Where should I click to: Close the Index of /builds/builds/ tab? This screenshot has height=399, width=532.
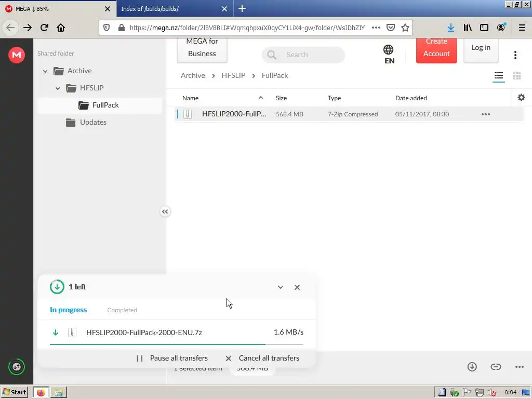(224, 9)
